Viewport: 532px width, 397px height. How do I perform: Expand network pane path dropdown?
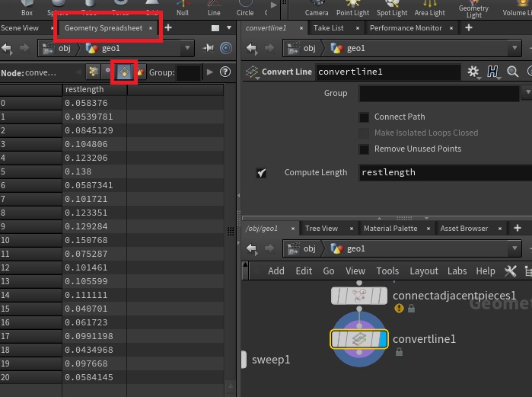[x=514, y=248]
